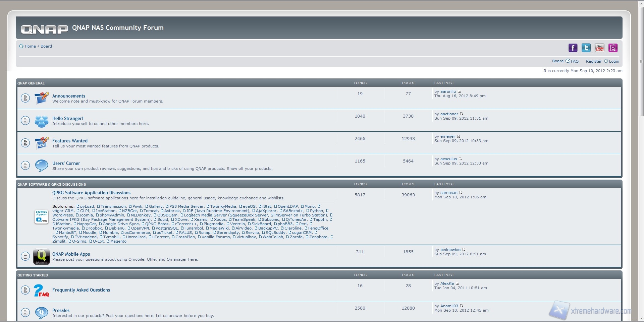The image size is (644, 322).
Task: Click Login in the top navigation
Action: pyautogui.click(x=614, y=61)
